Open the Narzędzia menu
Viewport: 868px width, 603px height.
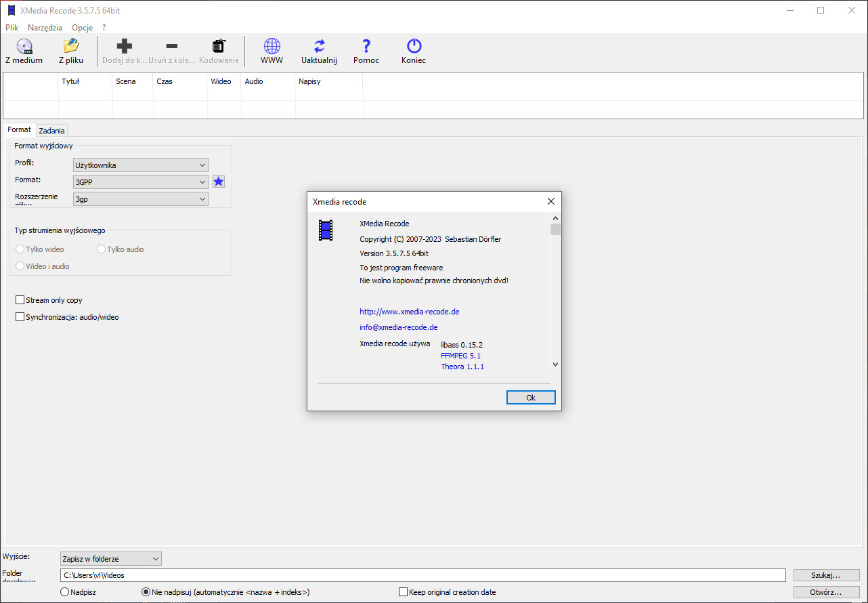pyautogui.click(x=45, y=28)
